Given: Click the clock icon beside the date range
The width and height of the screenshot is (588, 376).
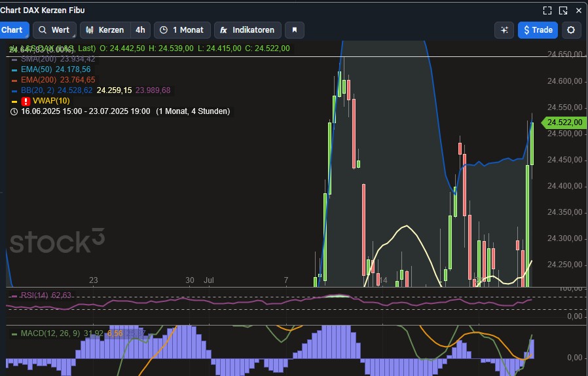Looking at the screenshot, I should coord(14,111).
